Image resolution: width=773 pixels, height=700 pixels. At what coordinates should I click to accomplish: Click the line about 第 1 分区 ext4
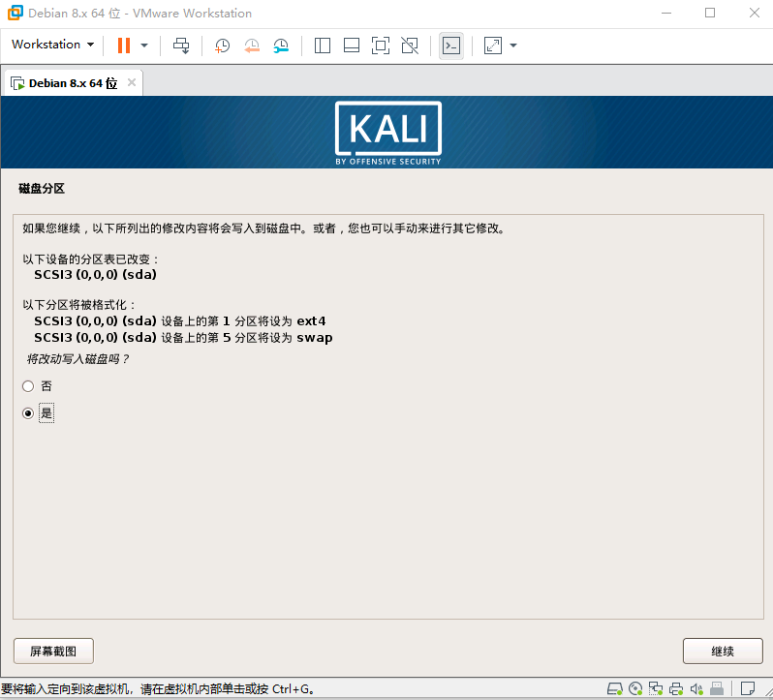point(180,321)
